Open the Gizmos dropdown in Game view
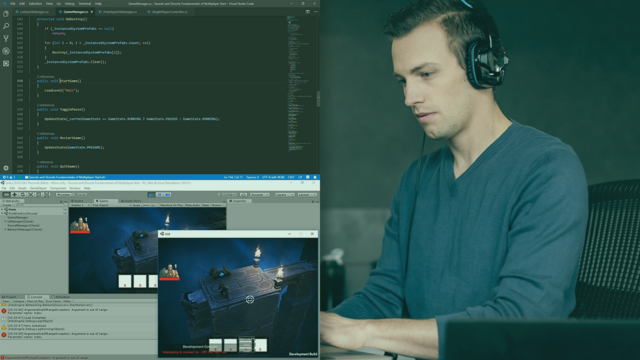Screen dimensions: 640x360 pyautogui.click(x=218, y=205)
